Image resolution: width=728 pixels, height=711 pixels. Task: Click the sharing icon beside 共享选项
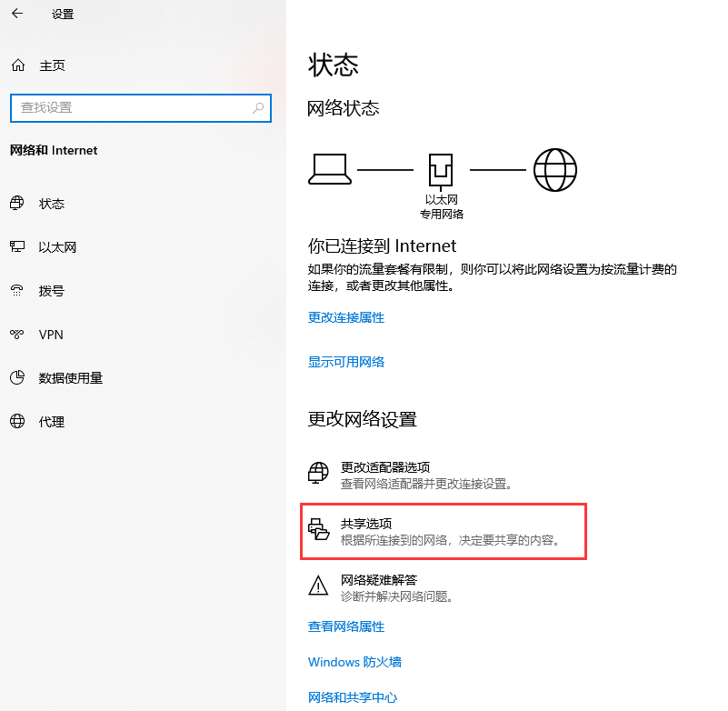pos(319,530)
